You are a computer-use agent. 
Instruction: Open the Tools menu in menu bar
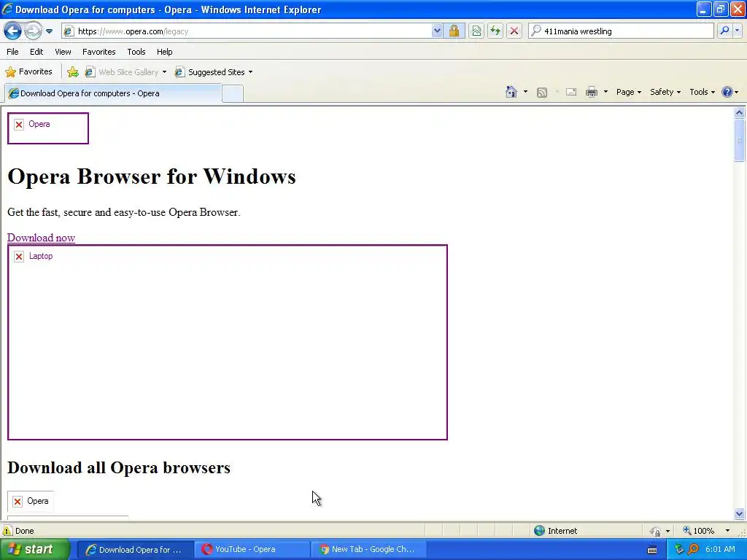click(136, 52)
